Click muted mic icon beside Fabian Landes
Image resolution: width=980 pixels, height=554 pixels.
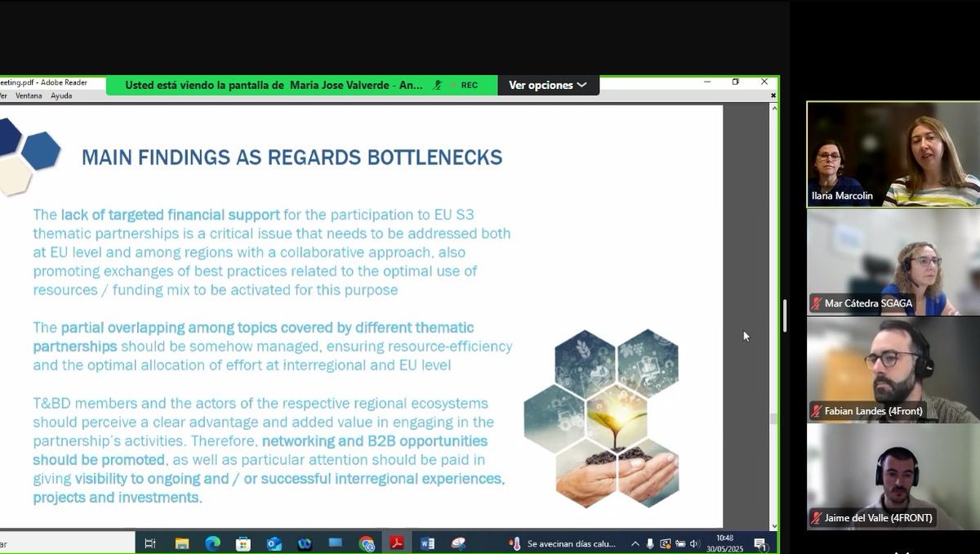816,411
